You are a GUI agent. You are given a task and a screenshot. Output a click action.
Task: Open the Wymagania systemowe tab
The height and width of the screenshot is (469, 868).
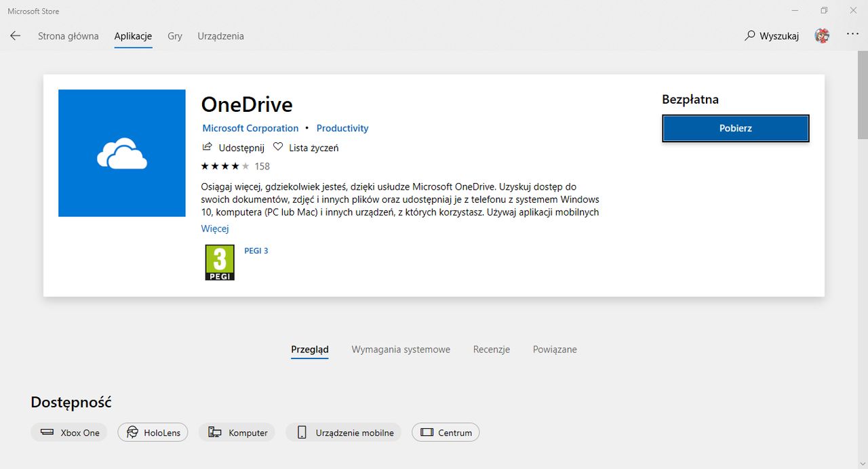401,350
